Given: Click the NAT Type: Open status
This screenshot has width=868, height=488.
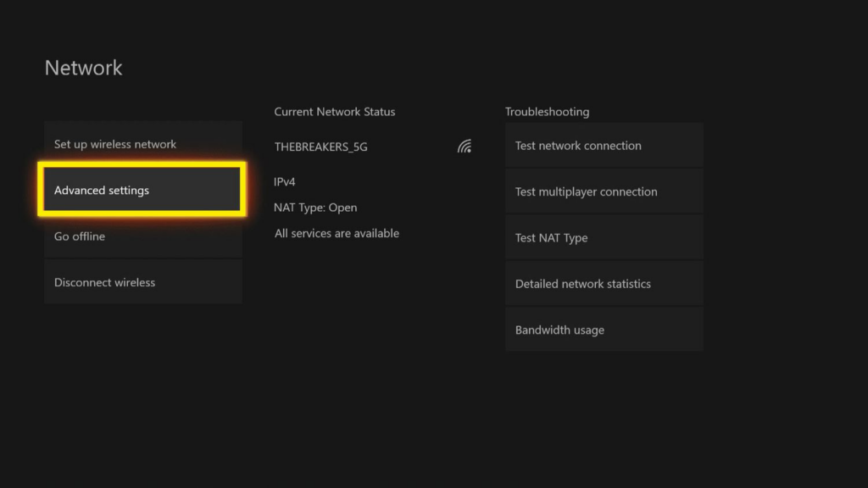Looking at the screenshot, I should pos(315,208).
